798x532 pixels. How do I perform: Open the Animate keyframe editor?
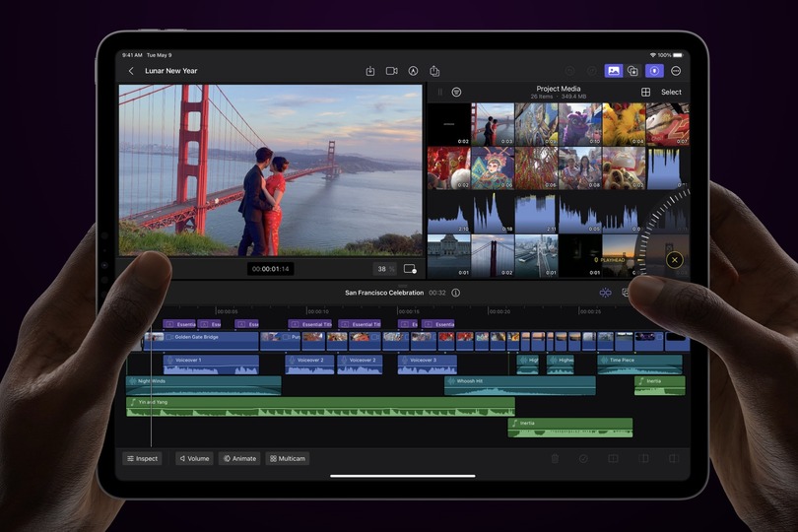tap(239, 458)
